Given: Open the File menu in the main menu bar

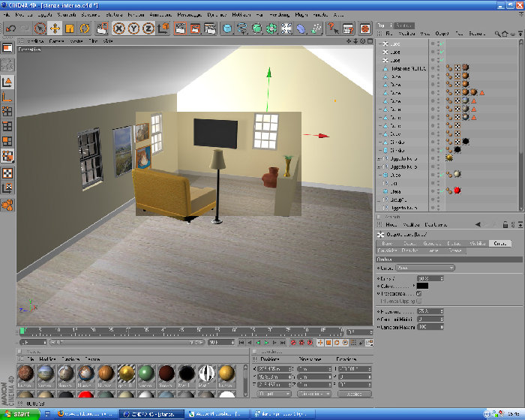Looking at the screenshot, I should click(7, 15).
